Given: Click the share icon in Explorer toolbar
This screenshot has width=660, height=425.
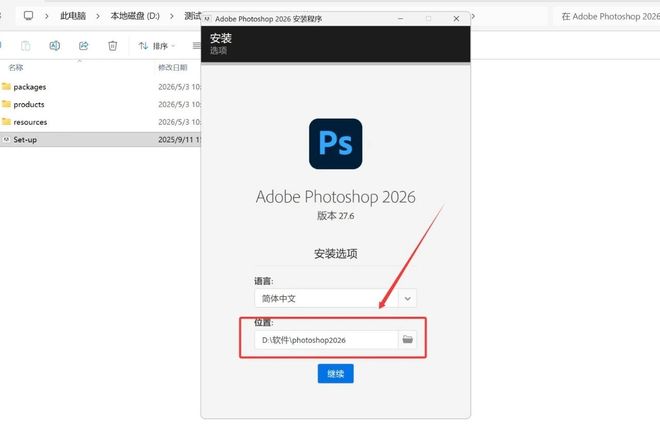Looking at the screenshot, I should pyautogui.click(x=83, y=45).
